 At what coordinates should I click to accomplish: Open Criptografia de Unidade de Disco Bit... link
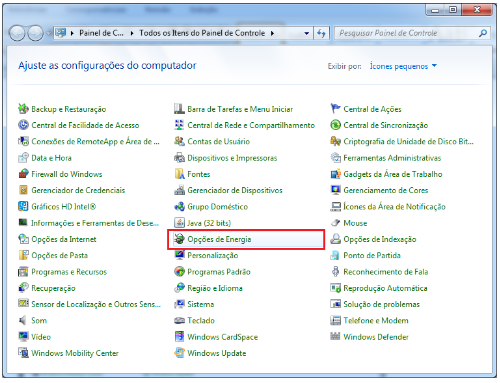[x=408, y=141]
